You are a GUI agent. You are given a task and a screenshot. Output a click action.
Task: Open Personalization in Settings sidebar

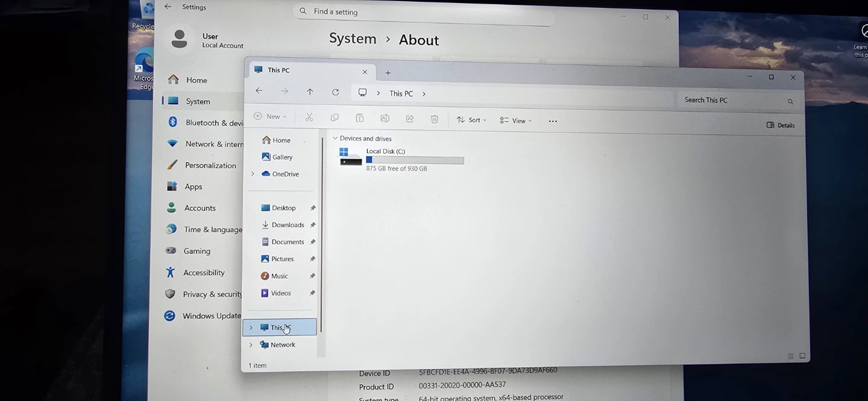coord(201,165)
